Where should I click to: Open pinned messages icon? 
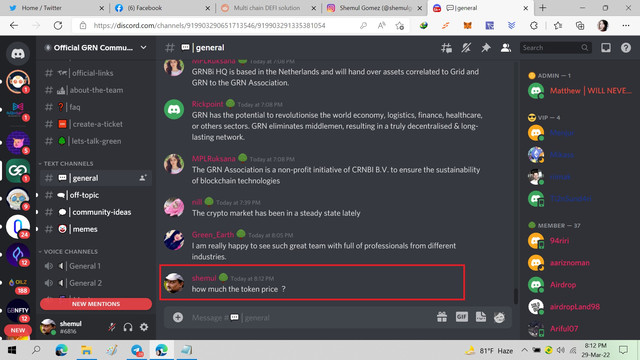[x=486, y=48]
